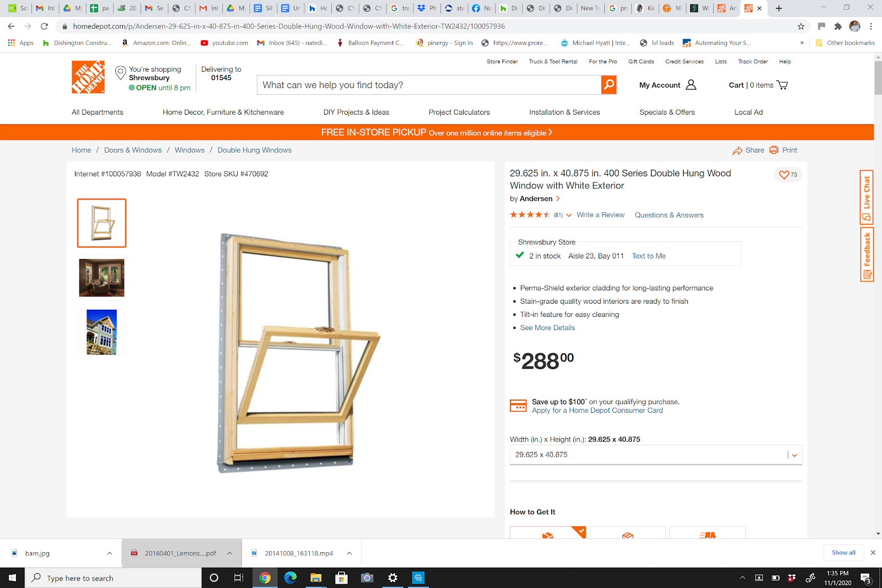The width and height of the screenshot is (882, 588).
Task: Expand the star ratings chevron next to (81)
Action: pyautogui.click(x=569, y=215)
